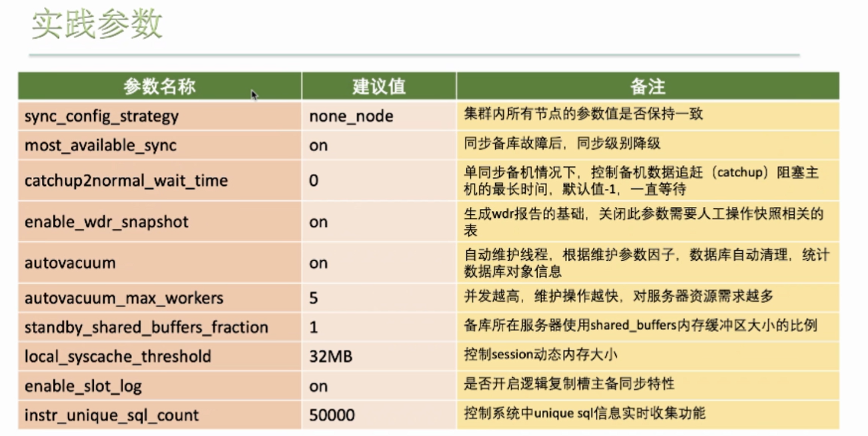Click the enable_slot_log parameter cell

coord(159,386)
